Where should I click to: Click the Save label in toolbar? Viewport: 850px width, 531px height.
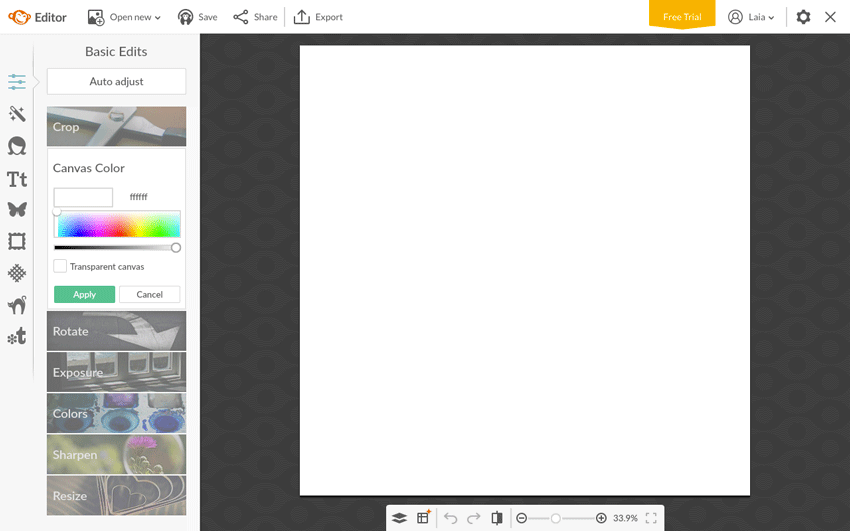point(208,17)
